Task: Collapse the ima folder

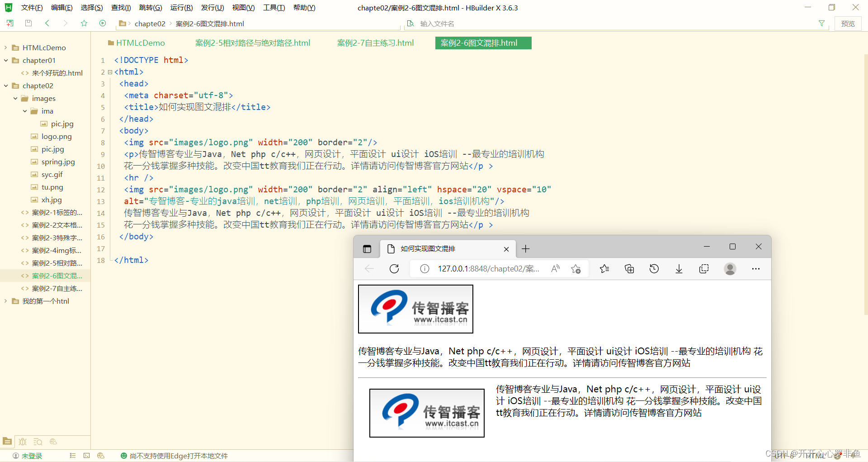Action: pos(24,111)
